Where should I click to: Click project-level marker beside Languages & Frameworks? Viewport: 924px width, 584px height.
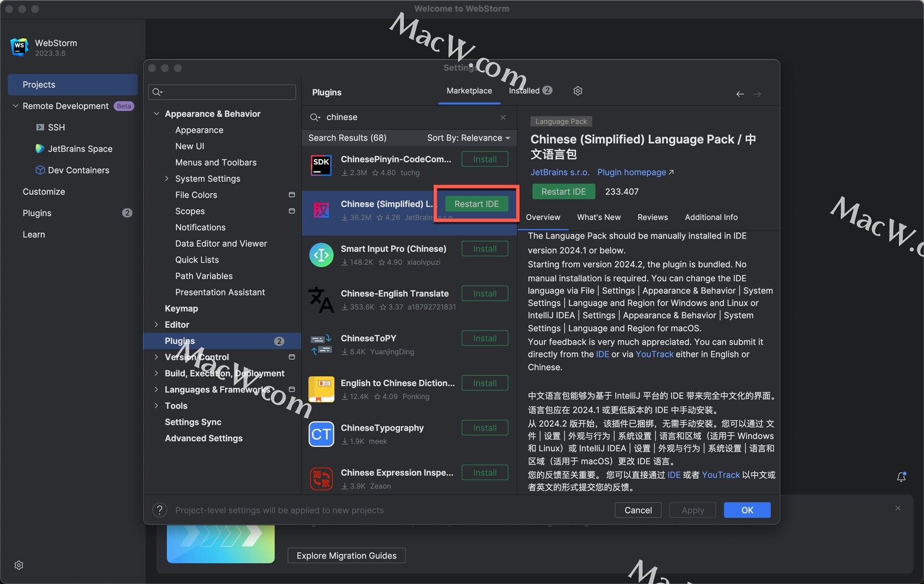click(x=292, y=389)
